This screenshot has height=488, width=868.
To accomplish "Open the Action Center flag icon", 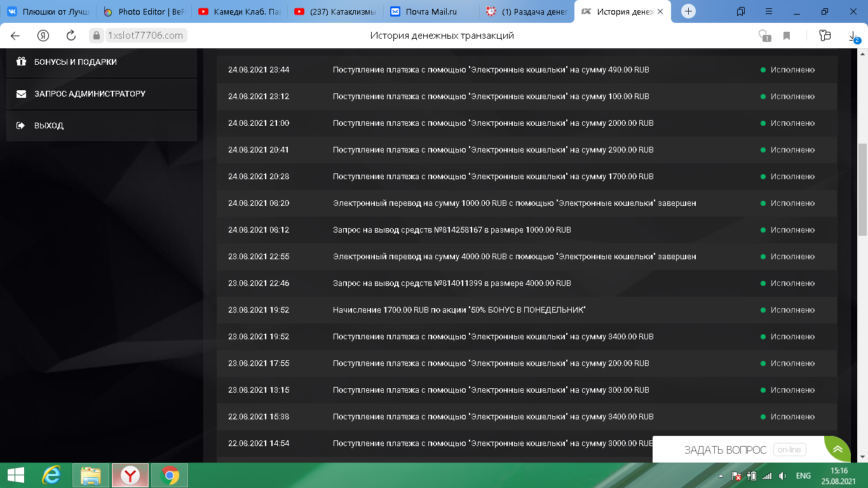I will (x=736, y=475).
